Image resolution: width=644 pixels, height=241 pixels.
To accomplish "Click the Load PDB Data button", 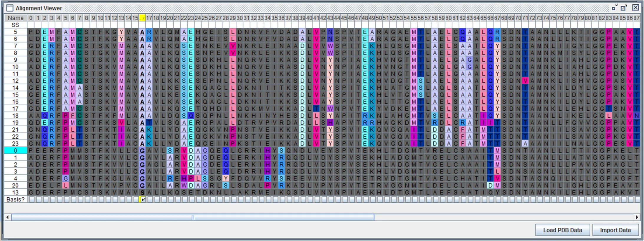I will [x=562, y=230].
